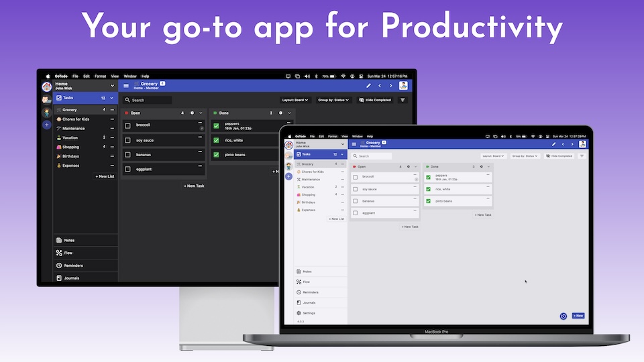
Task: Open profile avatar in MacBook header
Action: tap(582, 144)
